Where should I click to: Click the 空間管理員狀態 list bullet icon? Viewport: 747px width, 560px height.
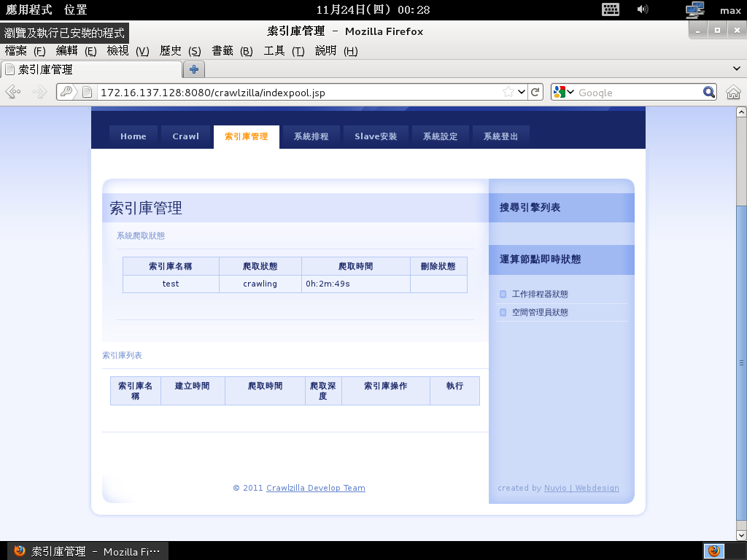click(503, 312)
